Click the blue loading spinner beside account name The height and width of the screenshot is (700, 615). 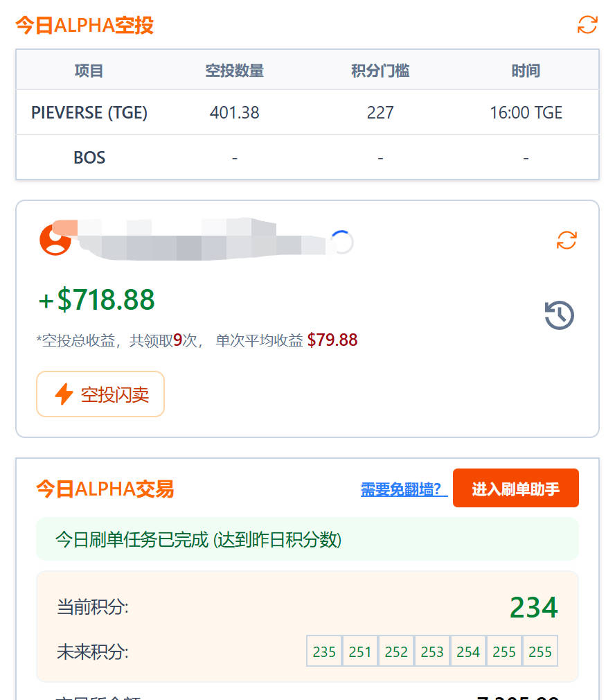341,242
